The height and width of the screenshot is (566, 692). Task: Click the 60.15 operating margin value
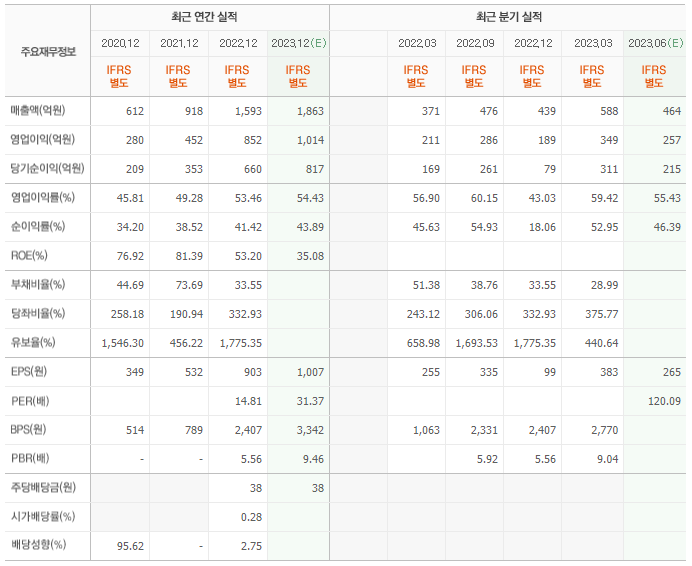coord(484,199)
